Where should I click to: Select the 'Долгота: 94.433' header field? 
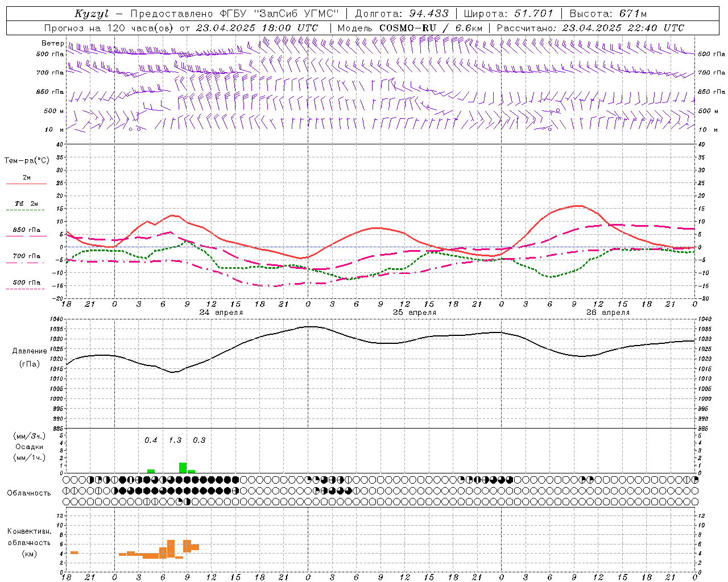tap(402, 14)
